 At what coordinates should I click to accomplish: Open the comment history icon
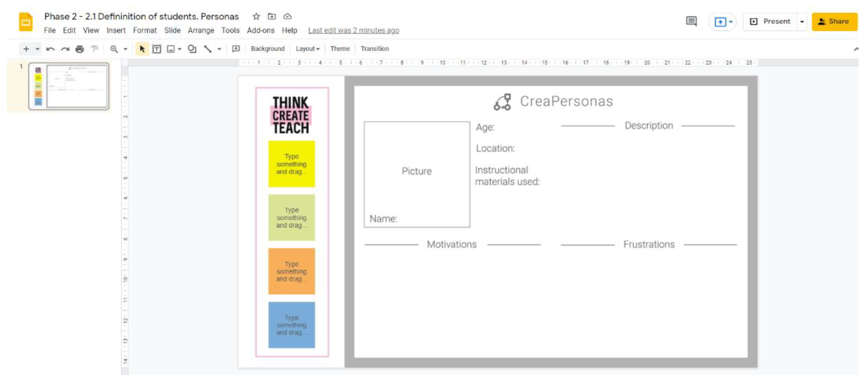691,22
